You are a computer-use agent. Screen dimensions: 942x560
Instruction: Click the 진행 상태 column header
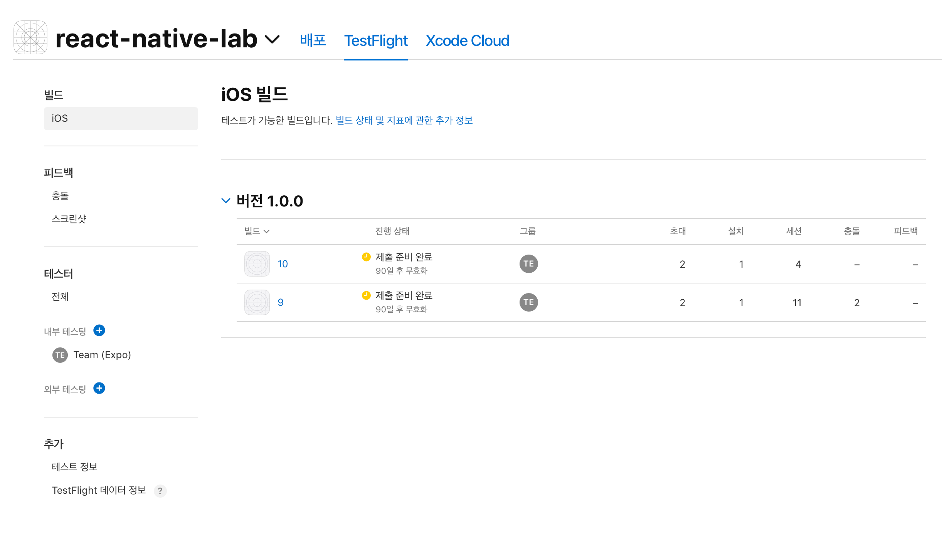tap(392, 231)
